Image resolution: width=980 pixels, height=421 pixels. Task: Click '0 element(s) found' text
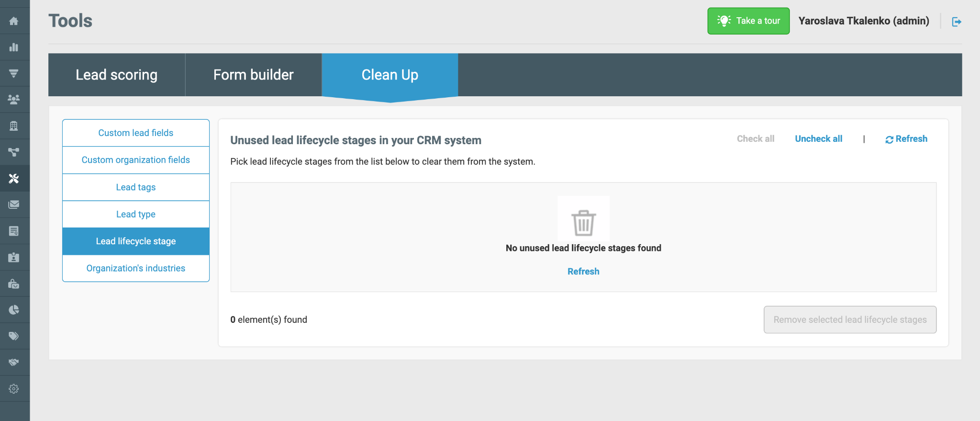[269, 319]
